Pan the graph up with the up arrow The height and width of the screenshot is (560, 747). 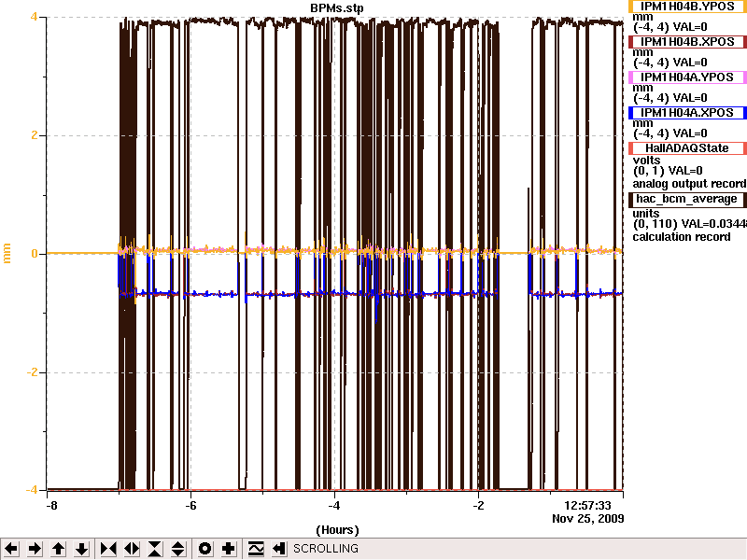click(58, 549)
